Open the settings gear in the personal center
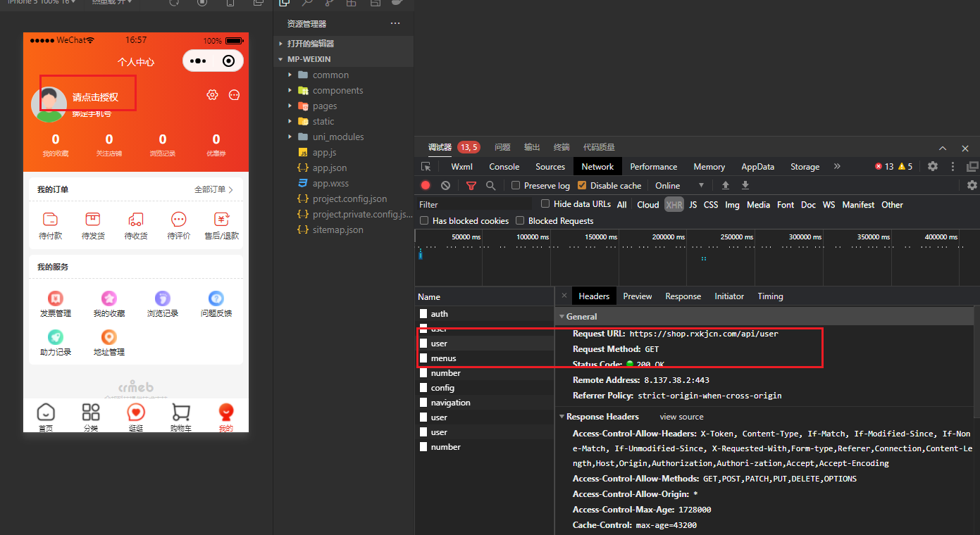Viewport: 980px width, 535px height. tap(212, 94)
